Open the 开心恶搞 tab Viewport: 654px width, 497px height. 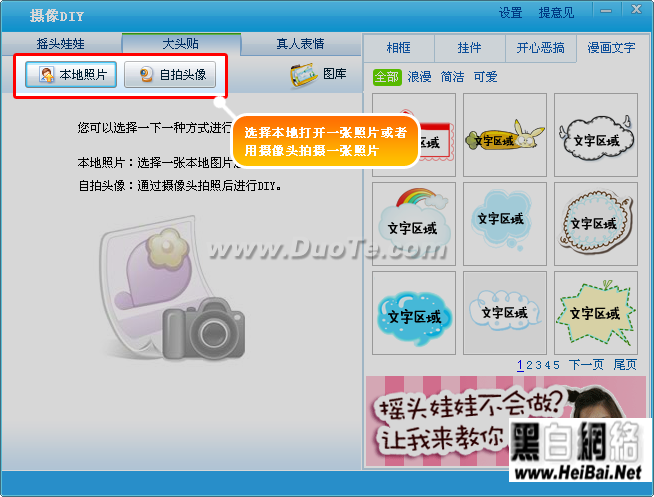point(541,48)
